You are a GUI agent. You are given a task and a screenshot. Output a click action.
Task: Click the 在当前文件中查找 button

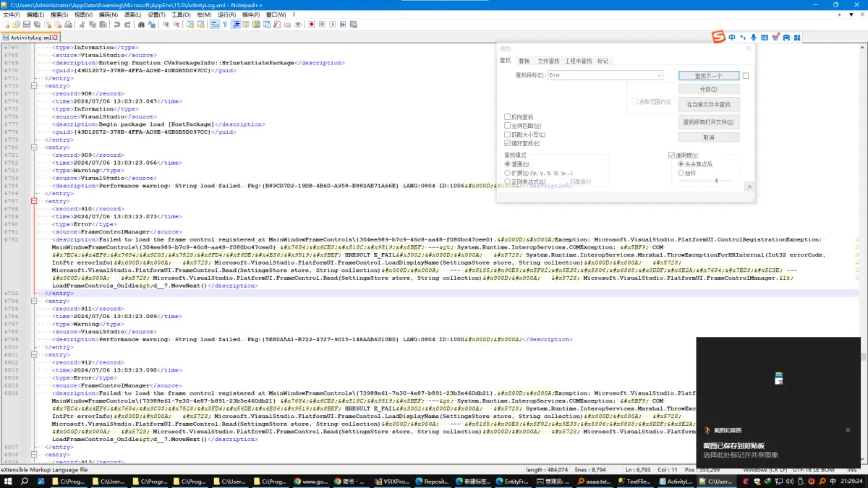point(709,104)
